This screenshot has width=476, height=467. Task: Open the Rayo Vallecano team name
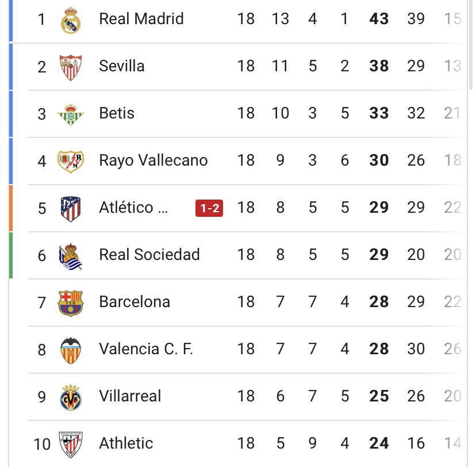pos(153,160)
